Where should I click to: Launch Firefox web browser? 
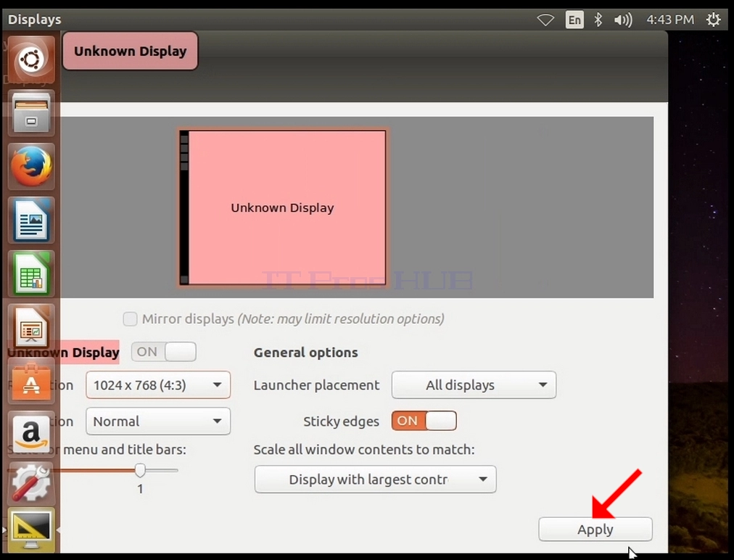tap(31, 166)
